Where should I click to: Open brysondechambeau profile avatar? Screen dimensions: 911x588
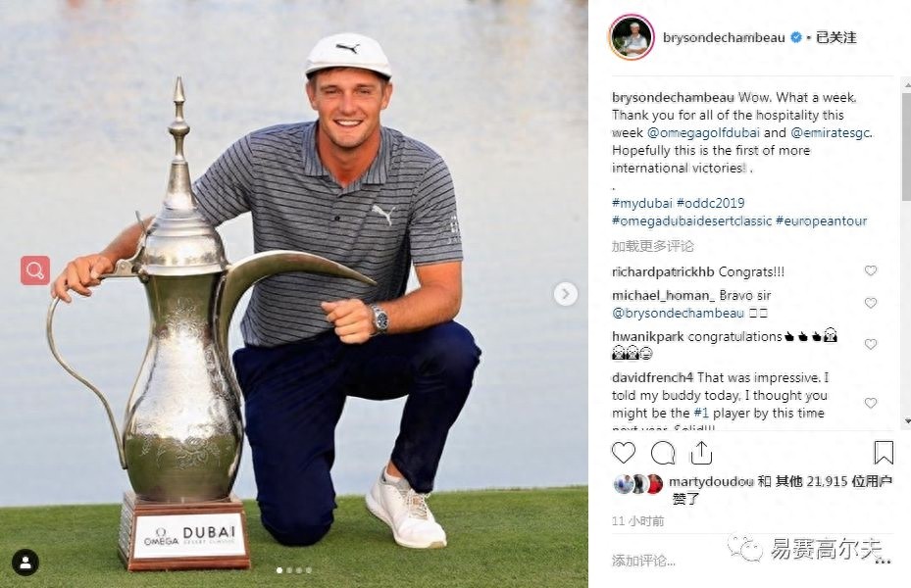coord(632,37)
